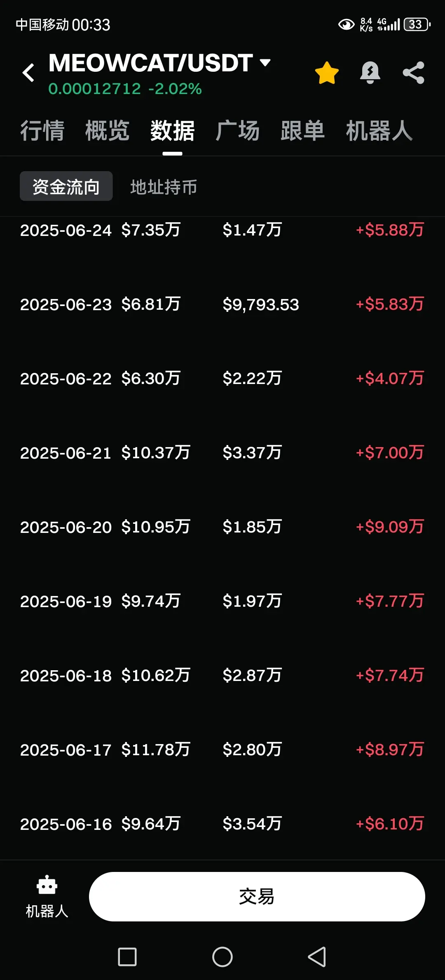Tap Android back triangle button
The image size is (445, 980).
click(317, 956)
